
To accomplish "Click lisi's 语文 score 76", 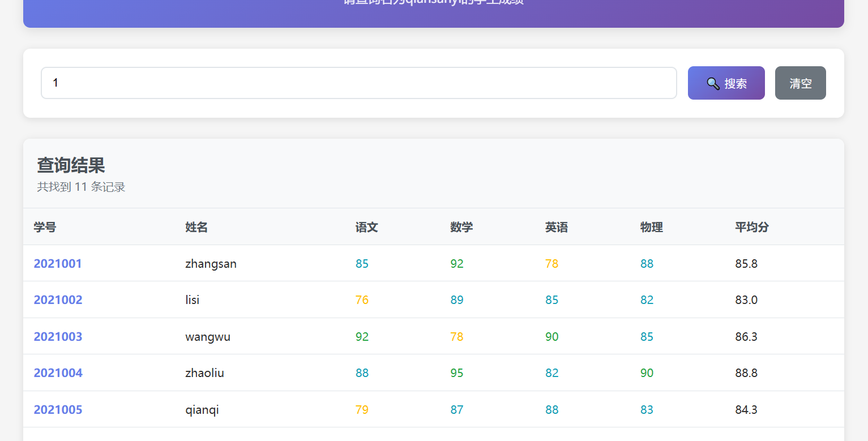I will [x=362, y=299].
